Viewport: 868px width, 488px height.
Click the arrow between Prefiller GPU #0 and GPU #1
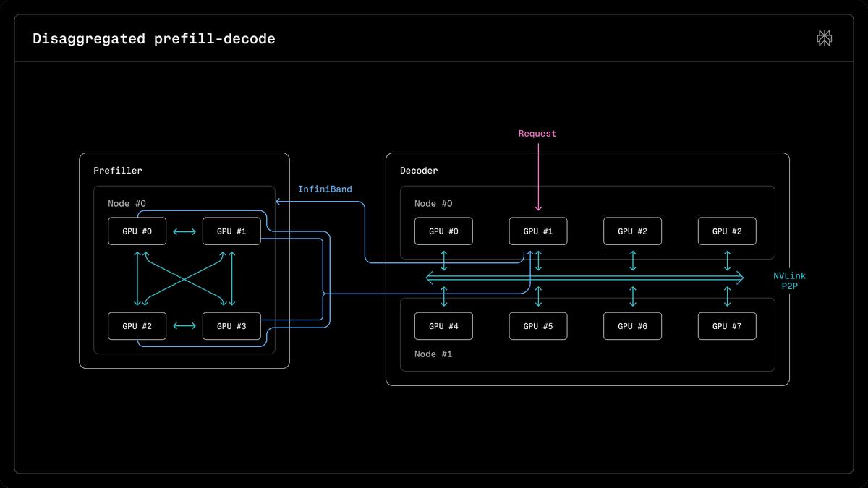coord(184,231)
